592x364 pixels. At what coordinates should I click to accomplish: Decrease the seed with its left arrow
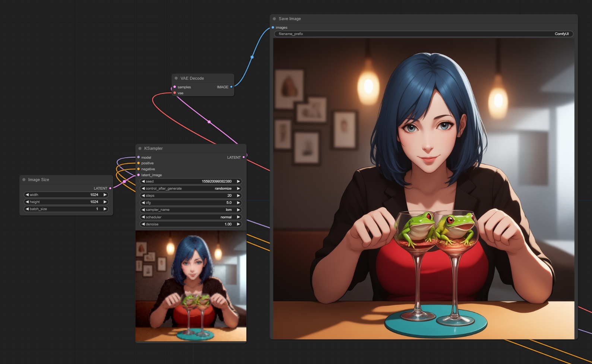pyautogui.click(x=143, y=181)
